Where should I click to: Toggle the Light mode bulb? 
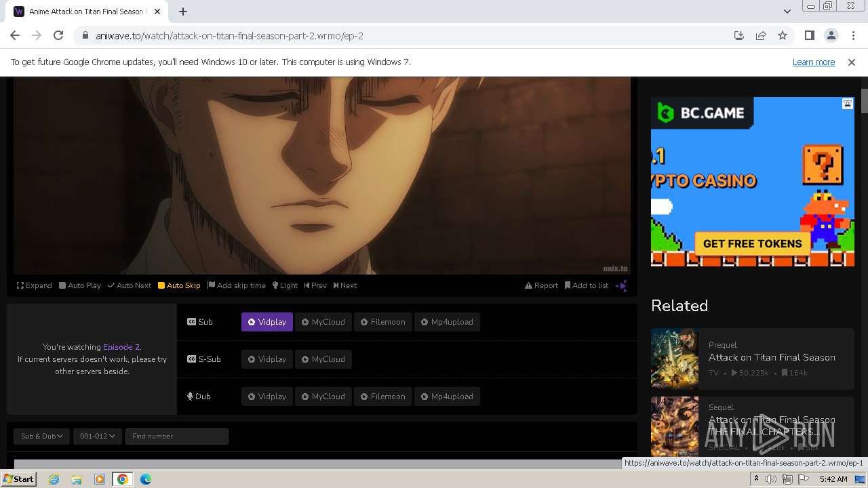point(285,285)
